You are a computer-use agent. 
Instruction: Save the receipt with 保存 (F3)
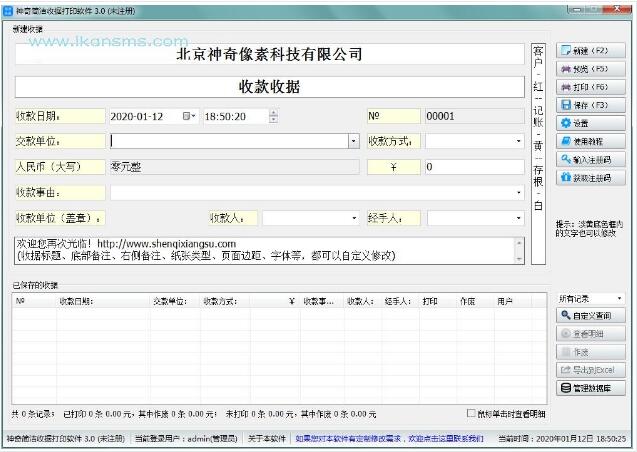[x=590, y=105]
